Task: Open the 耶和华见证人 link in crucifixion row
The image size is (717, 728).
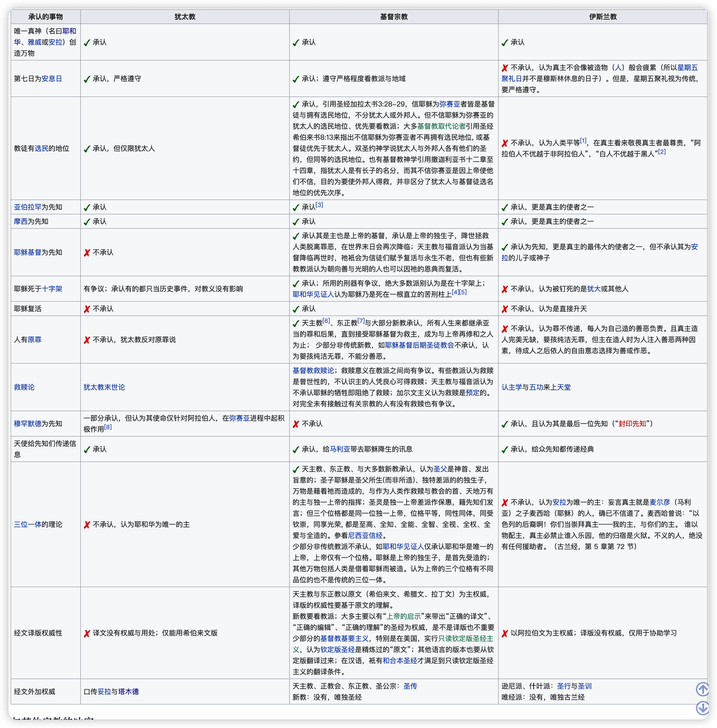Action: pos(313,294)
